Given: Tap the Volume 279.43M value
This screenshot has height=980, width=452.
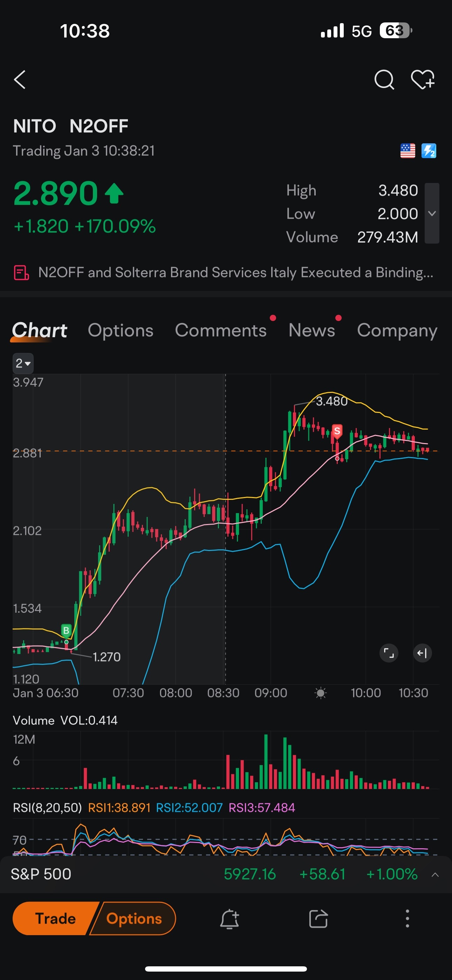Looking at the screenshot, I should click(387, 237).
